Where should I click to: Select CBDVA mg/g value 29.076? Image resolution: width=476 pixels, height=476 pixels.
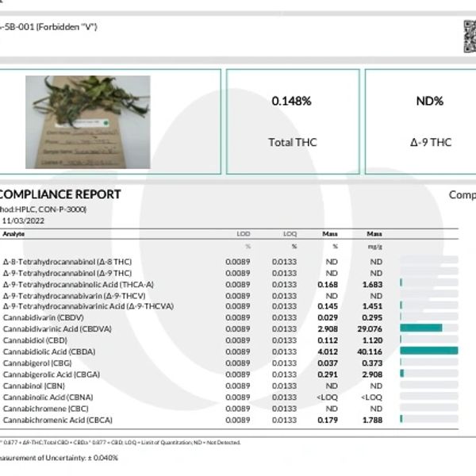tap(370, 329)
